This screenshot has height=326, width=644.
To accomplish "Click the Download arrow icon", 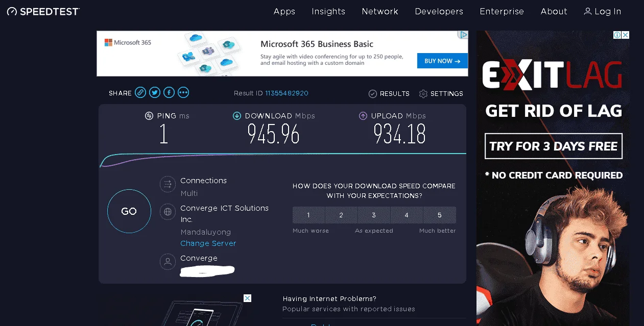I will point(237,116).
